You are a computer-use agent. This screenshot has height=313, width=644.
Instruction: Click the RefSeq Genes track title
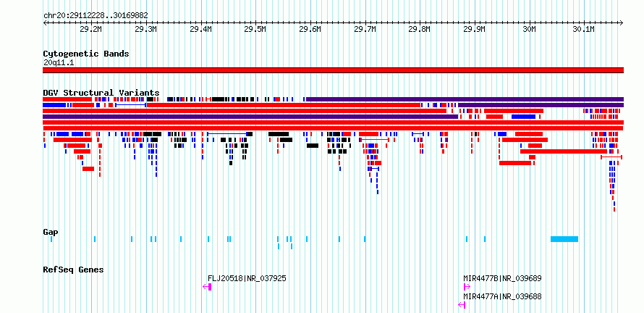tap(73, 270)
